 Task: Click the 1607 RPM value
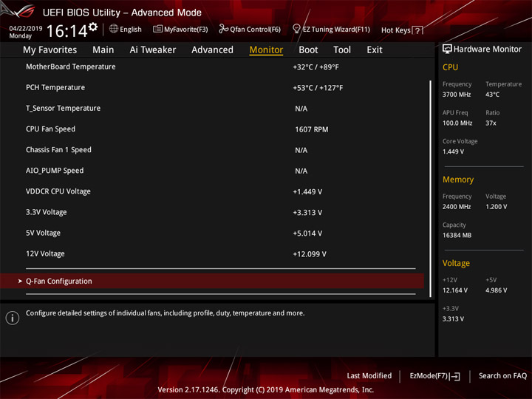pos(312,129)
